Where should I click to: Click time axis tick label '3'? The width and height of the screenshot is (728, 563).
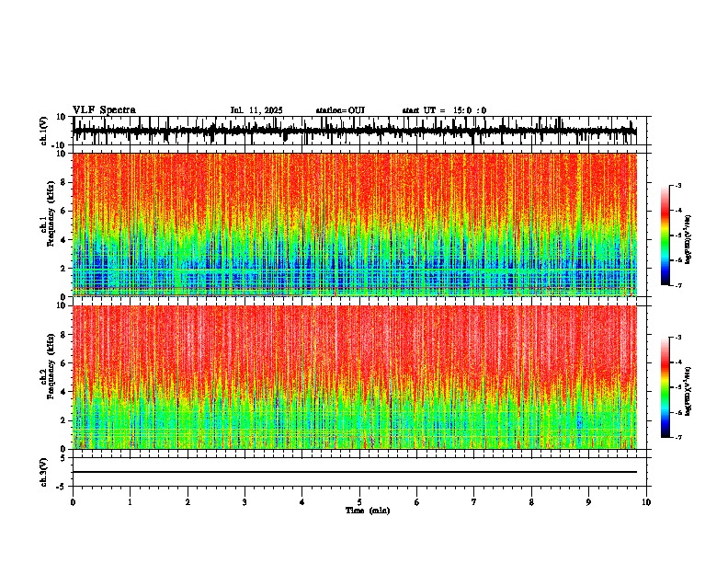click(x=245, y=502)
